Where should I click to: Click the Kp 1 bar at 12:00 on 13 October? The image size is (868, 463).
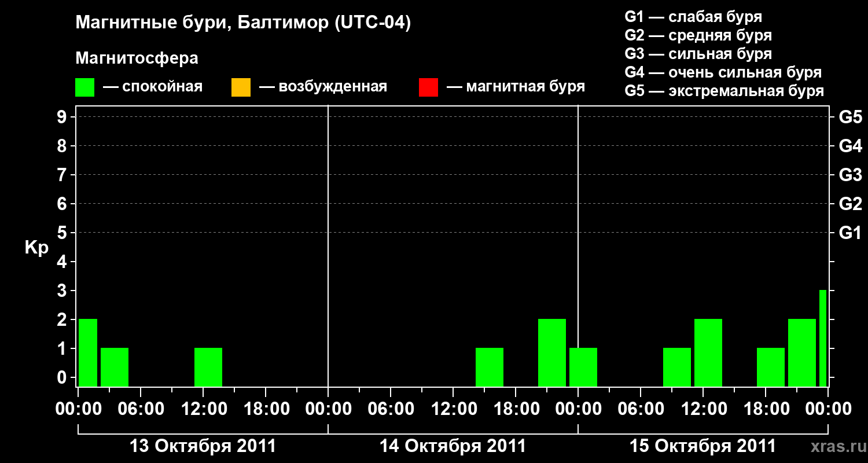pos(208,367)
